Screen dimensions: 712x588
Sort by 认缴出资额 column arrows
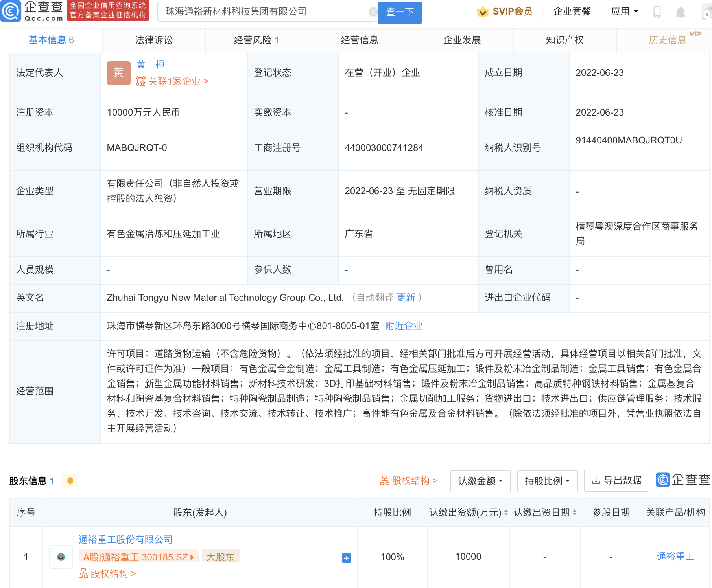click(x=506, y=513)
